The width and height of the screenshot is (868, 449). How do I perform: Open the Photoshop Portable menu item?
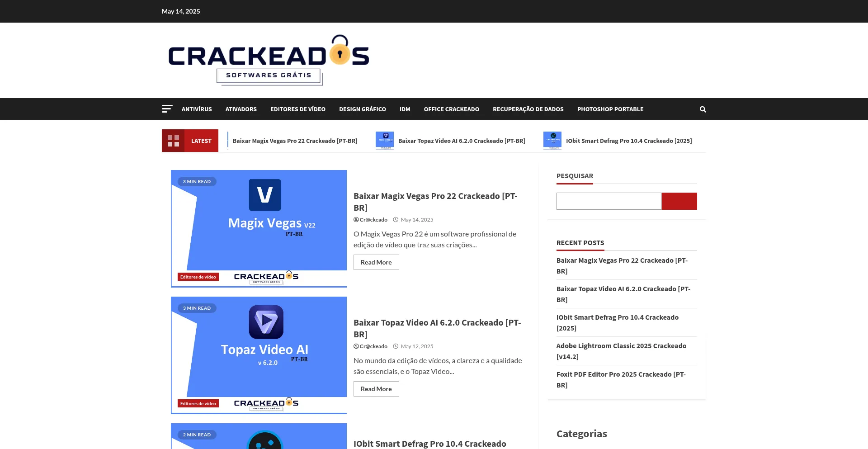pos(610,109)
